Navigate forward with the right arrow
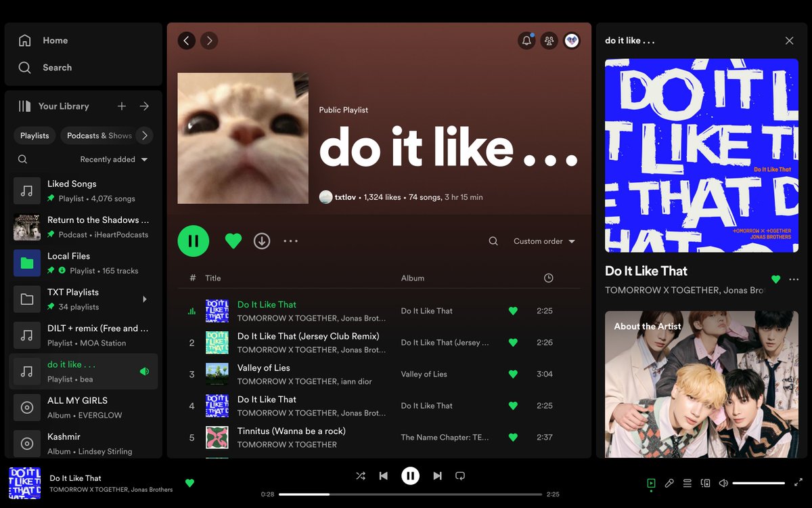812x508 pixels. coord(209,41)
